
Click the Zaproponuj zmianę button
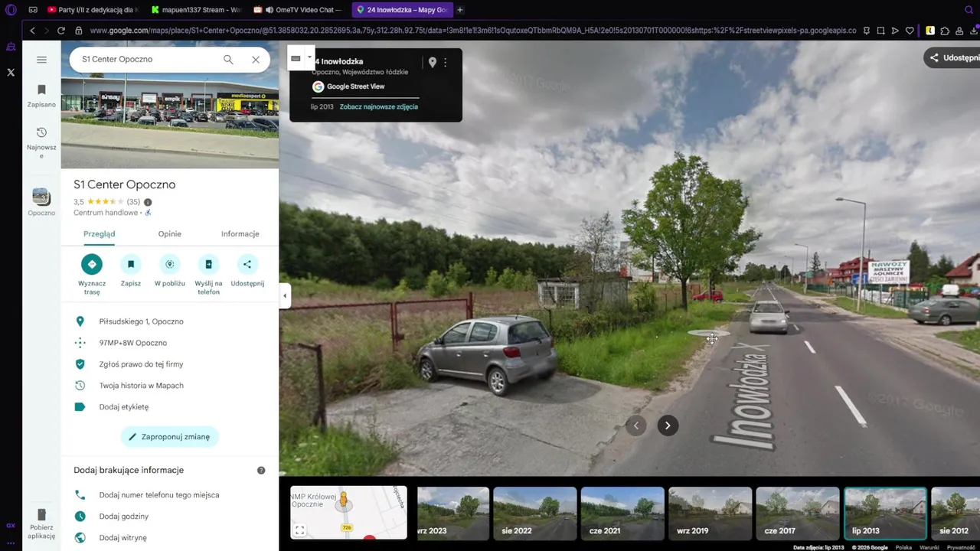click(170, 437)
